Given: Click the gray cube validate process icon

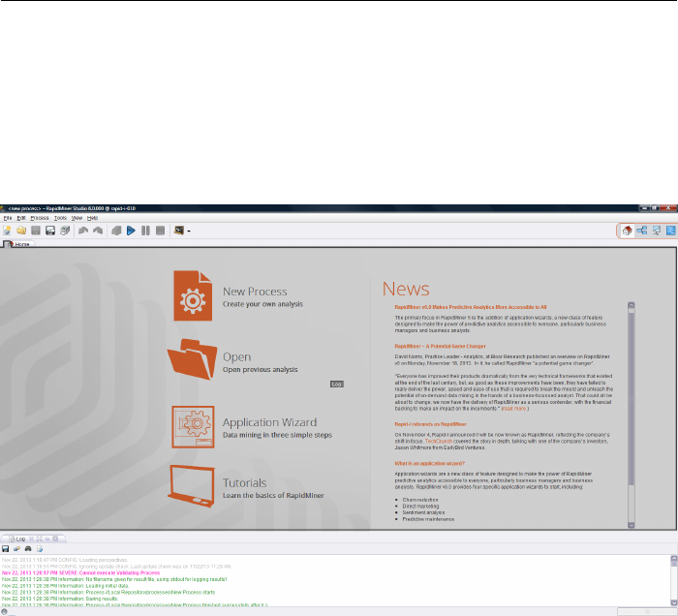Looking at the screenshot, I should (116, 231).
